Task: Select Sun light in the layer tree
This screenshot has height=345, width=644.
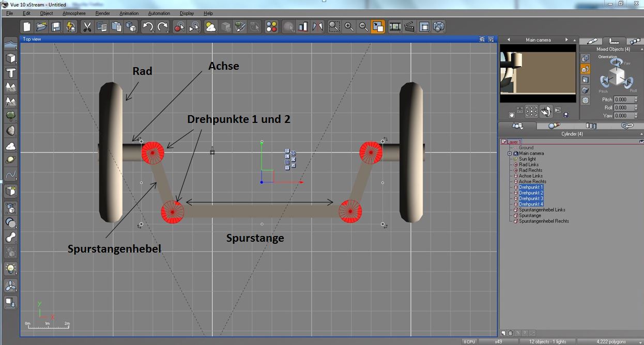Action: coord(527,159)
